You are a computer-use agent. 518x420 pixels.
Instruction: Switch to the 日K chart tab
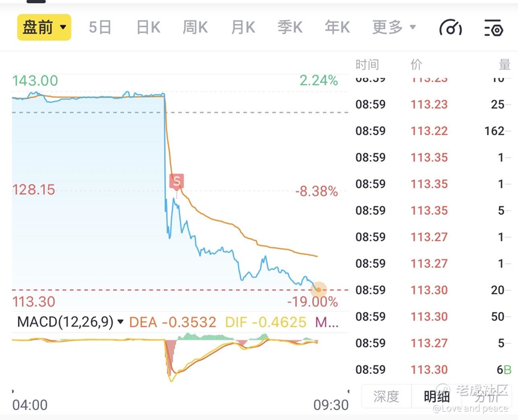click(149, 27)
